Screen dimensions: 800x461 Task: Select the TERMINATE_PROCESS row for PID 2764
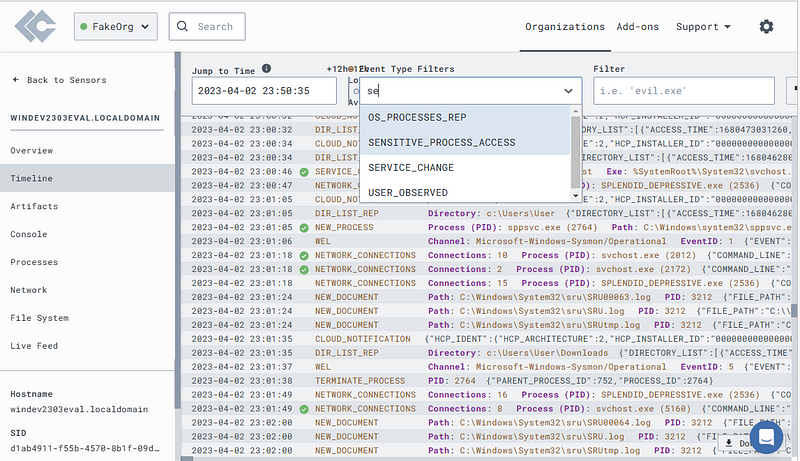pyautogui.click(x=487, y=381)
